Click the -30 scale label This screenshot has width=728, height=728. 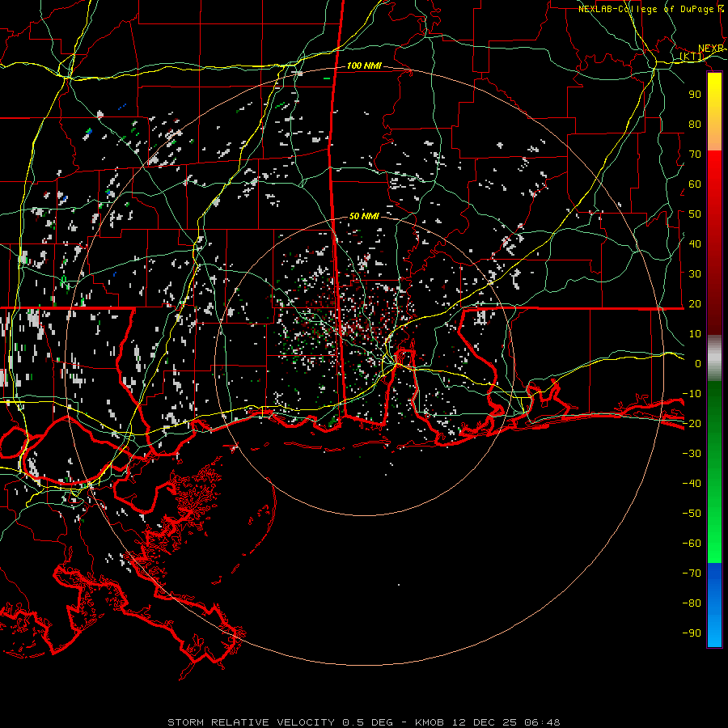(x=692, y=454)
